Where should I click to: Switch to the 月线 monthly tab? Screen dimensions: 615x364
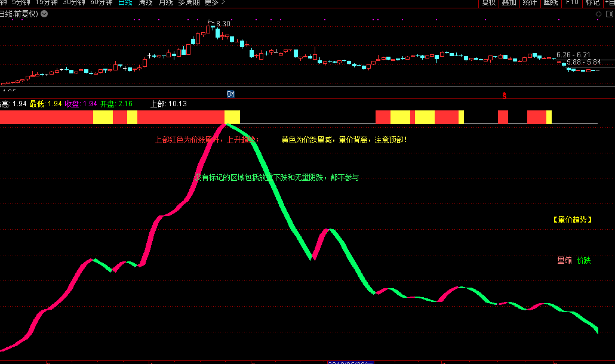coord(165,3)
